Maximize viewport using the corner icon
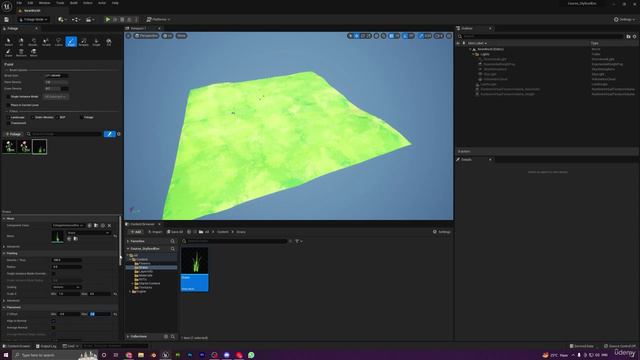Screen dimensions: 640x360 (x=449, y=36)
